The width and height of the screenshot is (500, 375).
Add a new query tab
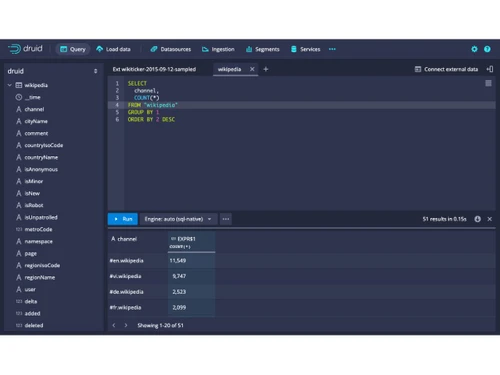pyautogui.click(x=266, y=69)
